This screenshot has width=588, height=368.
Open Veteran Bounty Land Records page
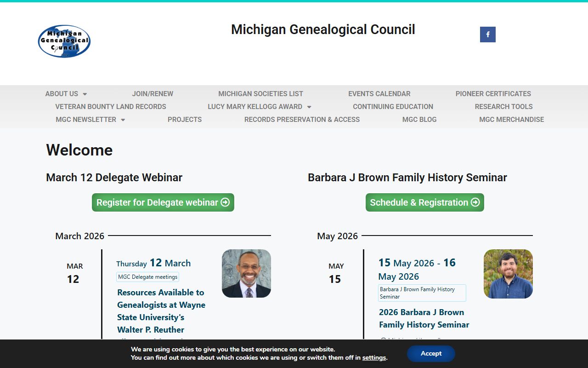pos(111,107)
